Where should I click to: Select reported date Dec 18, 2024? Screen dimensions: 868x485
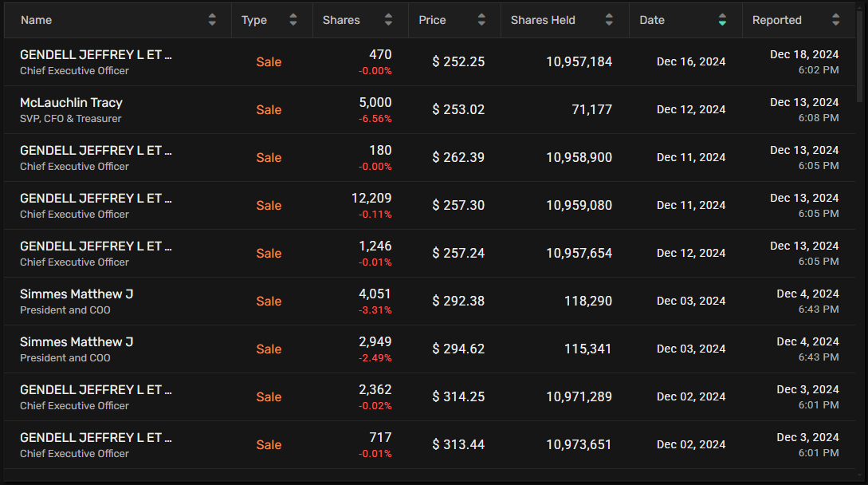click(x=804, y=54)
